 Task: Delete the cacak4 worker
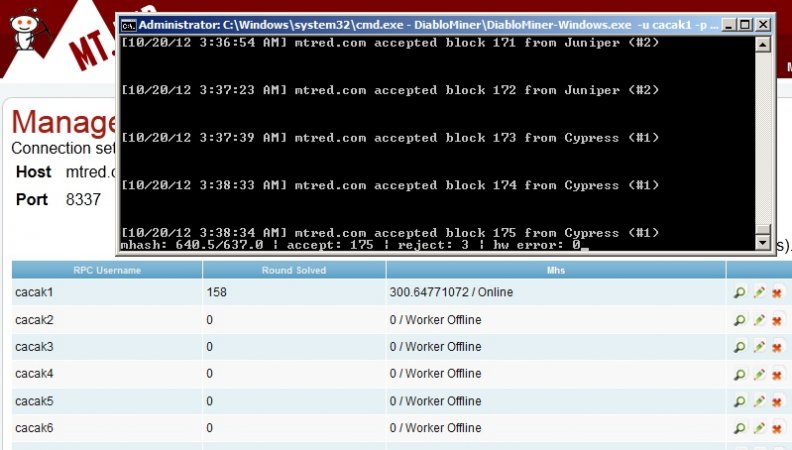pyautogui.click(x=777, y=374)
